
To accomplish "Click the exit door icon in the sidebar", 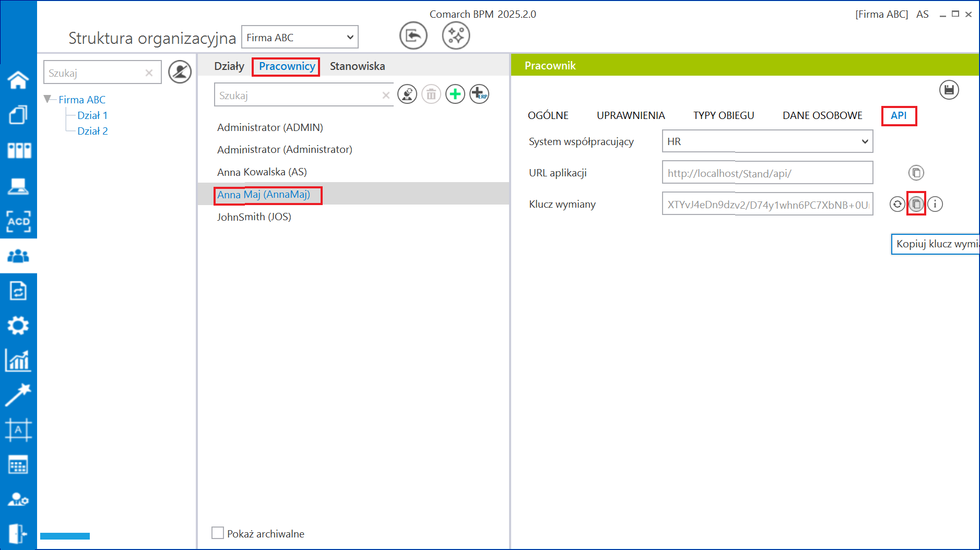I will [18, 534].
